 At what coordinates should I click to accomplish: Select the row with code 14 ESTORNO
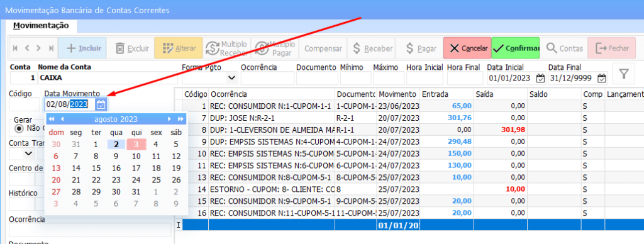[413, 189]
